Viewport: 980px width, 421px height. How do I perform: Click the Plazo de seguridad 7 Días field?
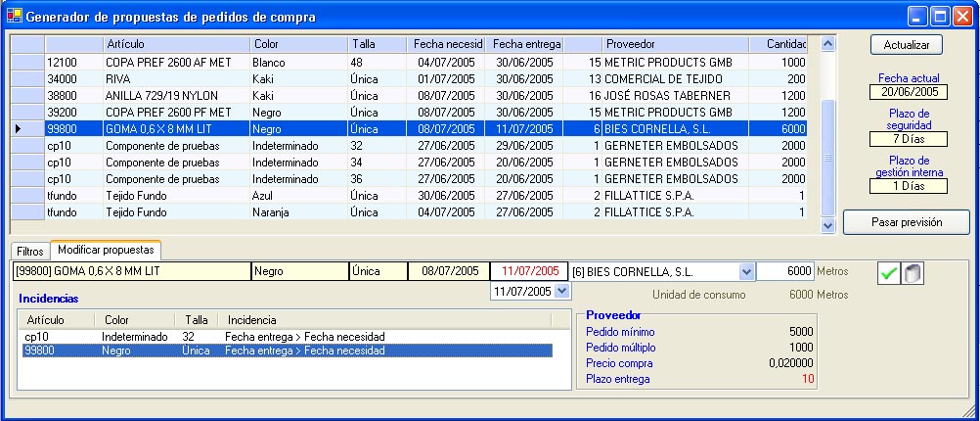point(908,139)
